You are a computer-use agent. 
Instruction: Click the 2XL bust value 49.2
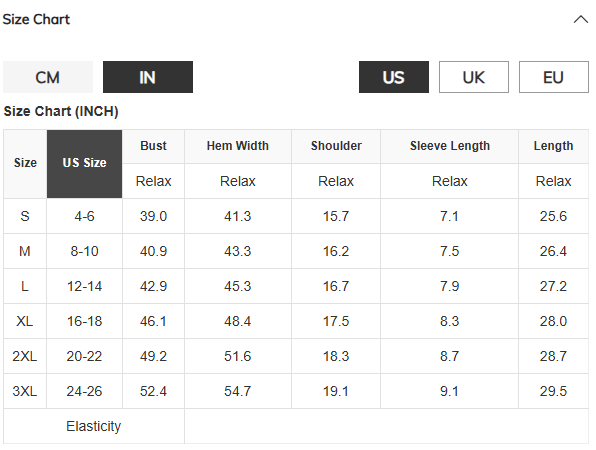[154, 356]
